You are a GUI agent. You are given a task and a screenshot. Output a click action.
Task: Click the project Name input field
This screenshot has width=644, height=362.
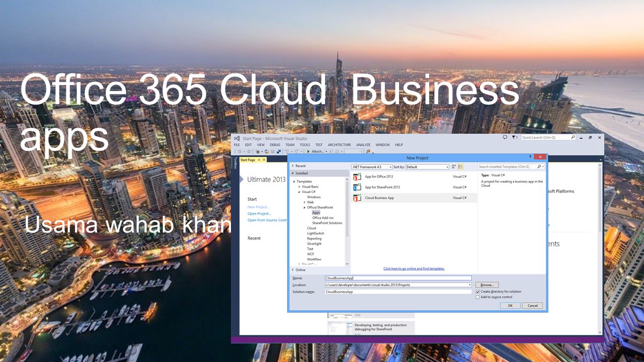point(398,278)
